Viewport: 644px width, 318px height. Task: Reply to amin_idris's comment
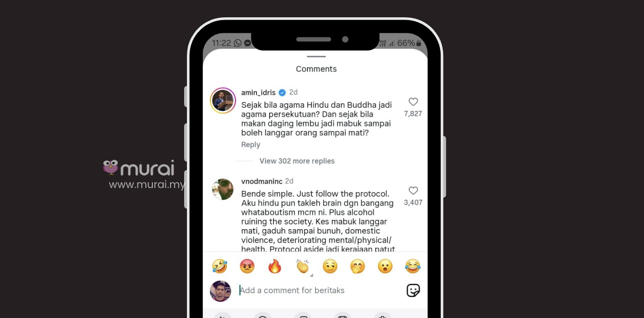click(250, 145)
